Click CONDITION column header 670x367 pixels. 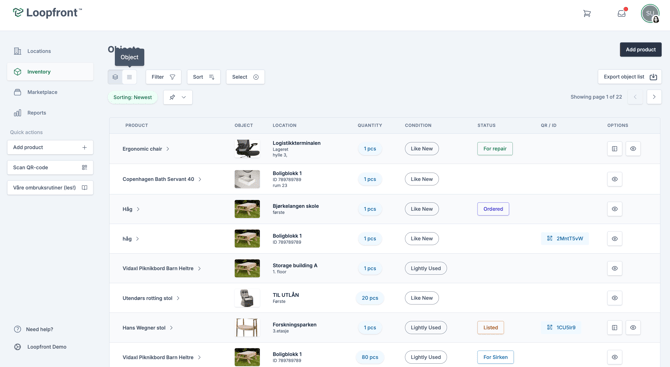click(418, 126)
